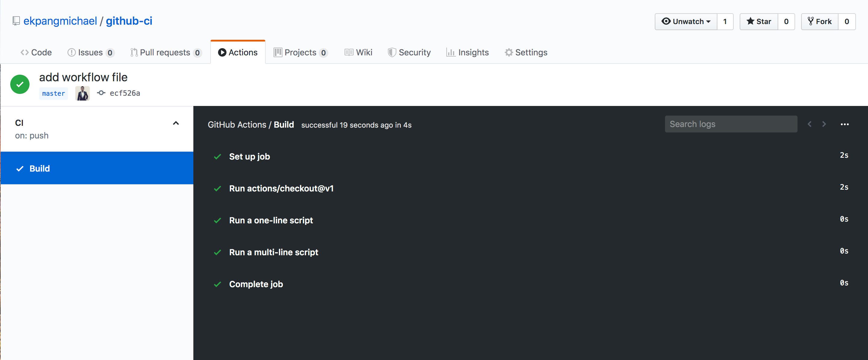This screenshot has width=868, height=360.
Task: Click inside the Search logs field
Action: pyautogui.click(x=731, y=124)
